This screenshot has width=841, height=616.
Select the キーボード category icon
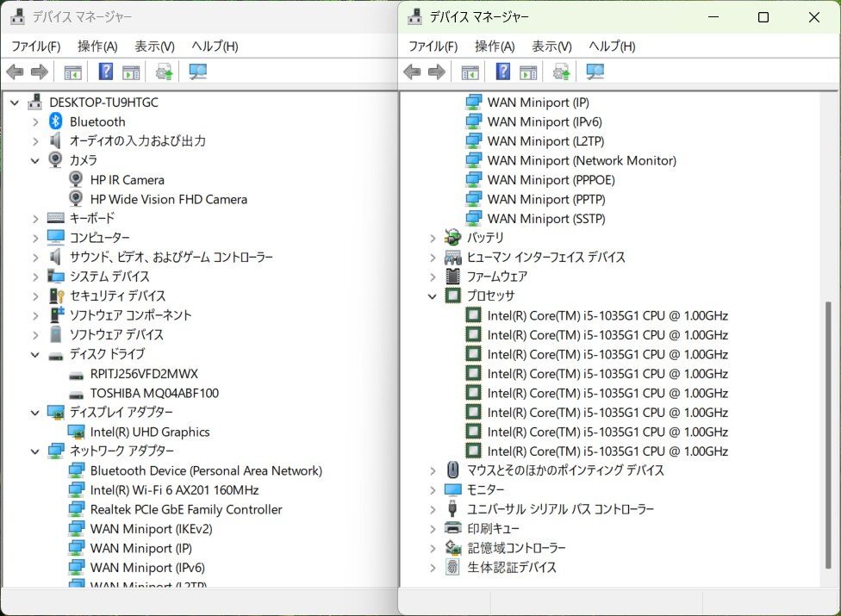[56, 218]
